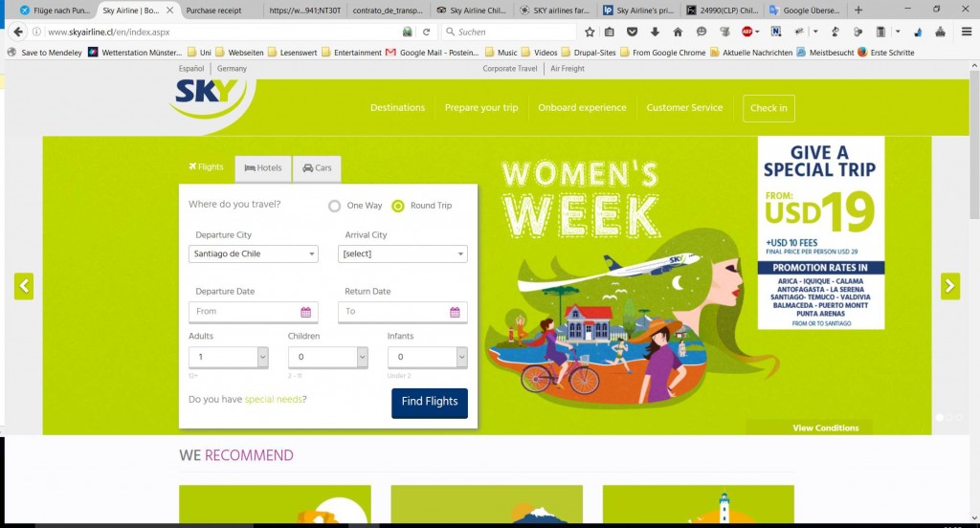Switch to Flüge nach Pun... browser tab
980x528 pixels.
coord(55,10)
